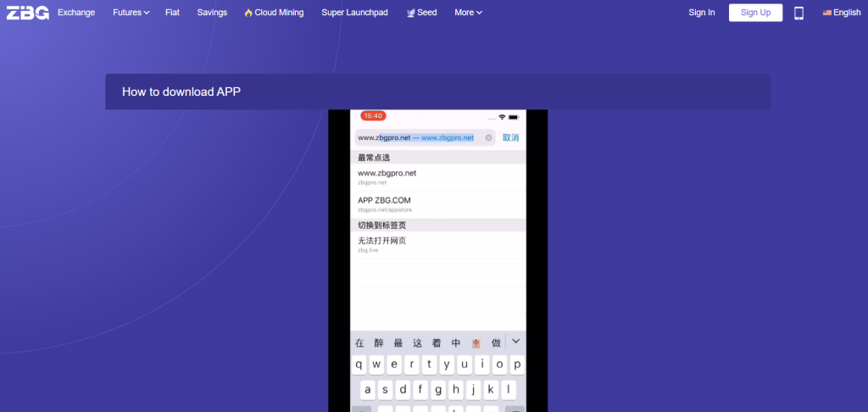Image resolution: width=868 pixels, height=412 pixels.
Task: Click the p key on video keyboard
Action: tap(518, 365)
